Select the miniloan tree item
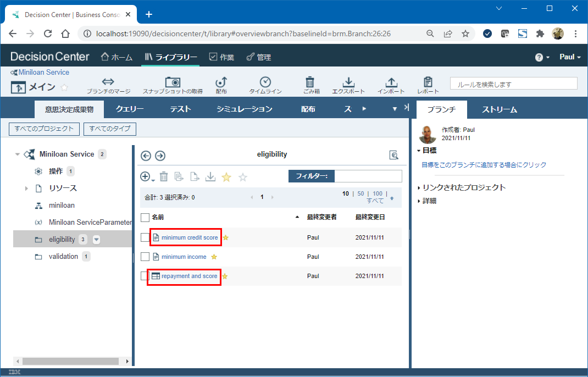 [x=62, y=206]
